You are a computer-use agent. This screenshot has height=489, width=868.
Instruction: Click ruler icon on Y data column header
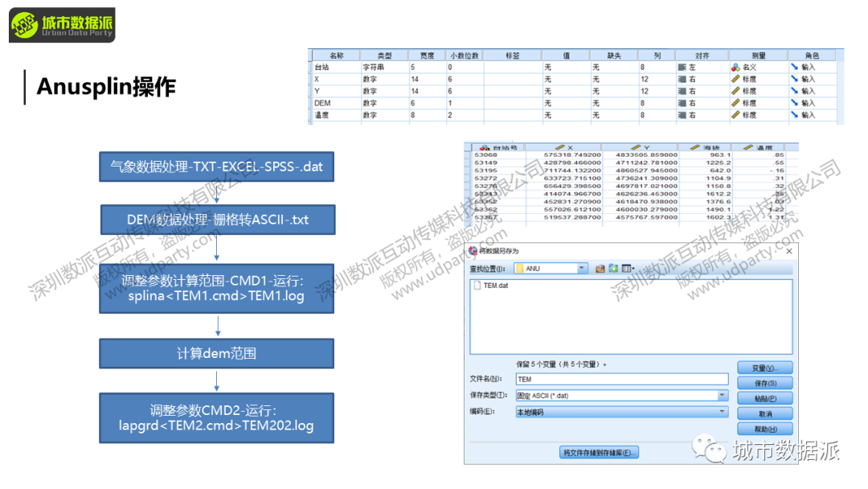point(636,147)
